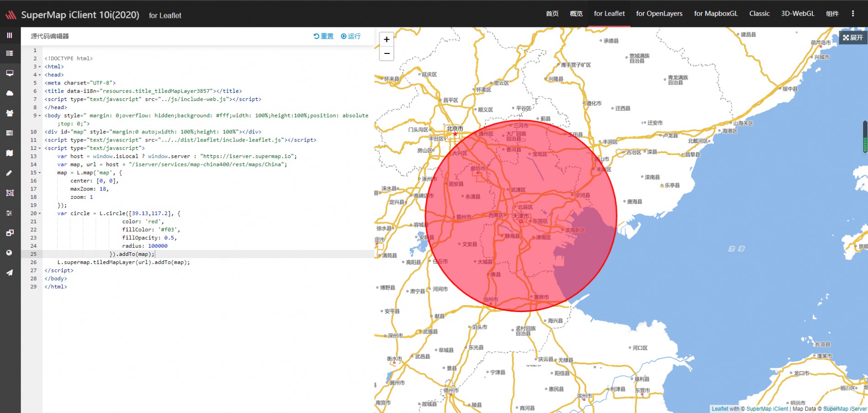Click the SuperMap iClient 10i(2020) title
The height and width of the screenshot is (413, 868).
(x=80, y=15)
